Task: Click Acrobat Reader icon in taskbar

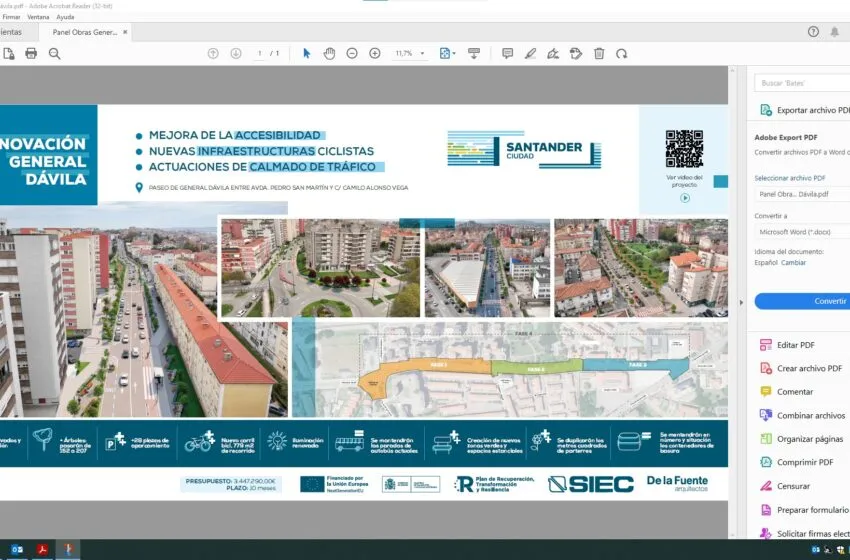Action: tap(42, 550)
